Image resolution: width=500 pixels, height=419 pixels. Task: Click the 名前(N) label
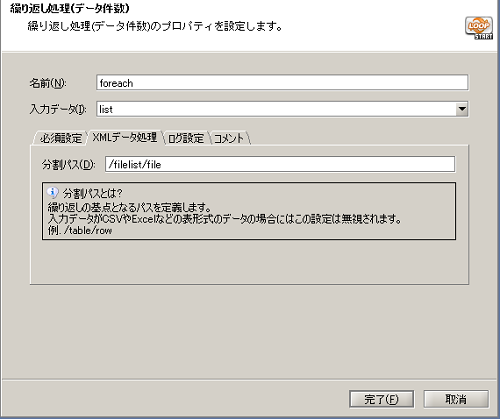point(48,83)
